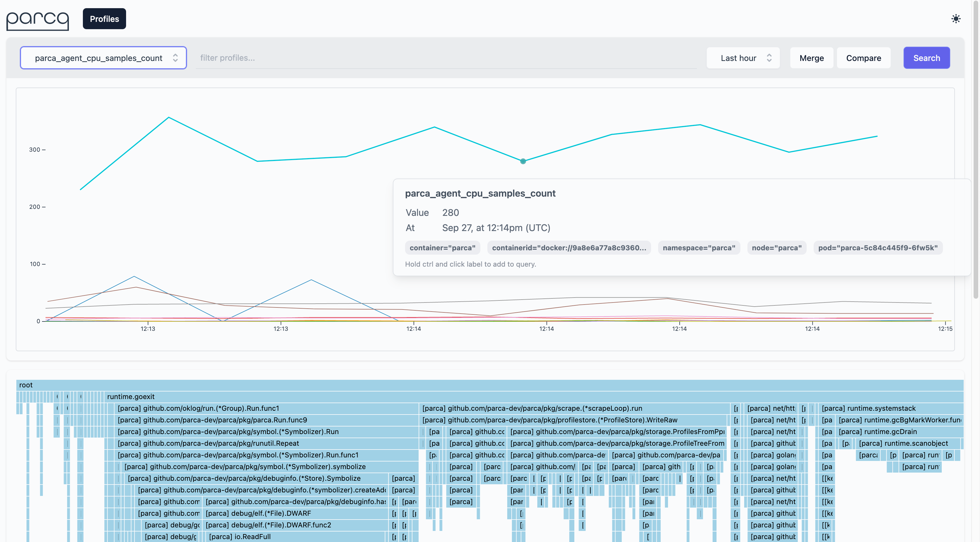This screenshot has width=980, height=542.
Task: Select the debug/elf.(*File).DWARF.func2 node
Action: click(x=295, y=525)
